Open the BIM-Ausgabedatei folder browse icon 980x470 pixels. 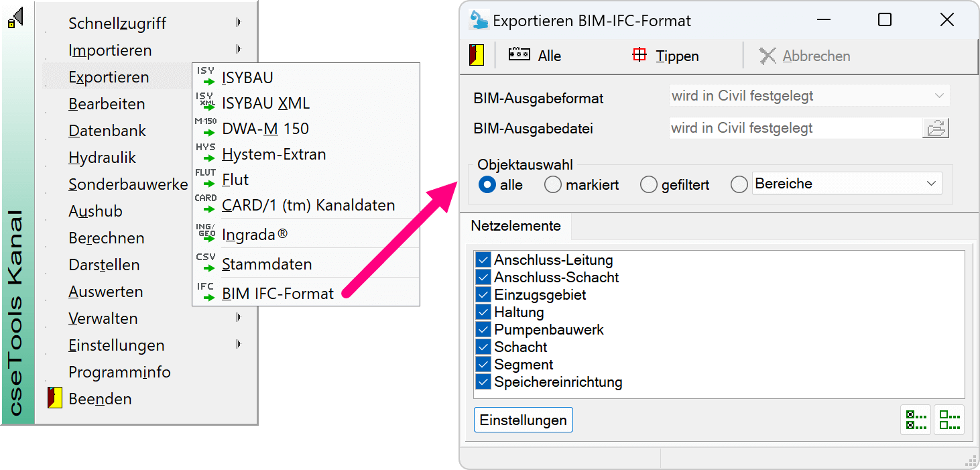(936, 128)
